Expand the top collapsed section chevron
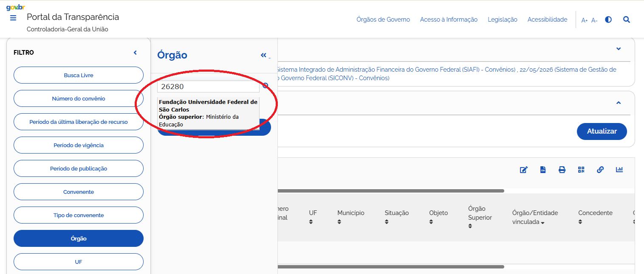Screen dimensions: 644x274 coord(619,49)
